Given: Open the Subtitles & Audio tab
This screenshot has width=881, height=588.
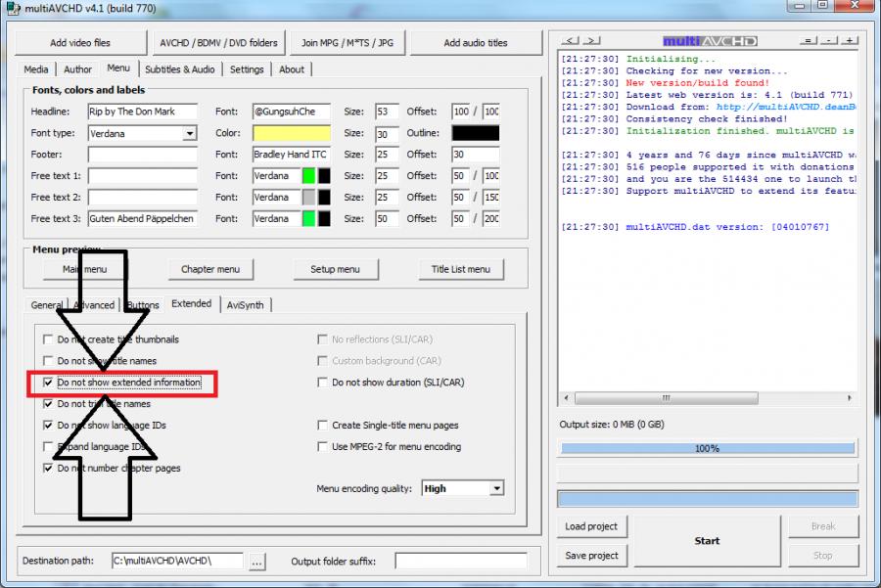Looking at the screenshot, I should tap(180, 69).
